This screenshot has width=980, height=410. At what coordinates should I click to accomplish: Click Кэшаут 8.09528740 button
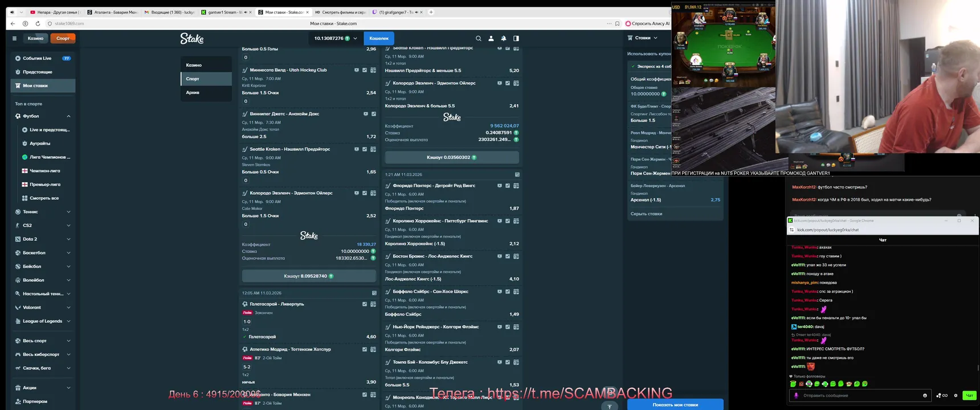309,276
